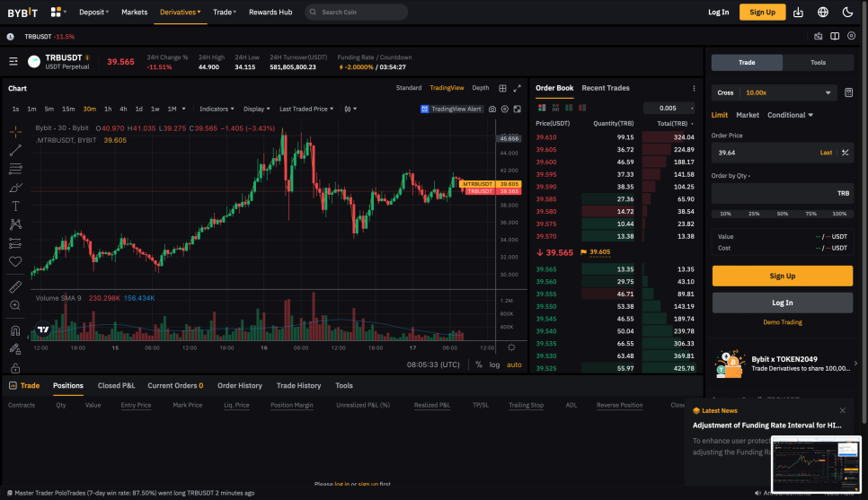Image resolution: width=868 pixels, height=500 pixels.
Task: Open the multi-chart grid layout icon
Action: [502, 88]
